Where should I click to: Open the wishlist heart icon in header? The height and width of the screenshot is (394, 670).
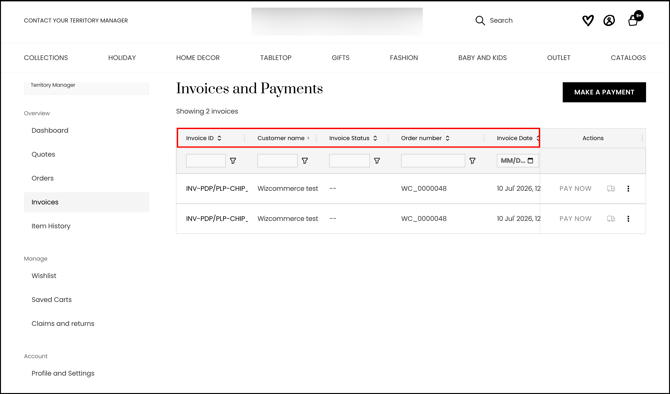pos(588,21)
